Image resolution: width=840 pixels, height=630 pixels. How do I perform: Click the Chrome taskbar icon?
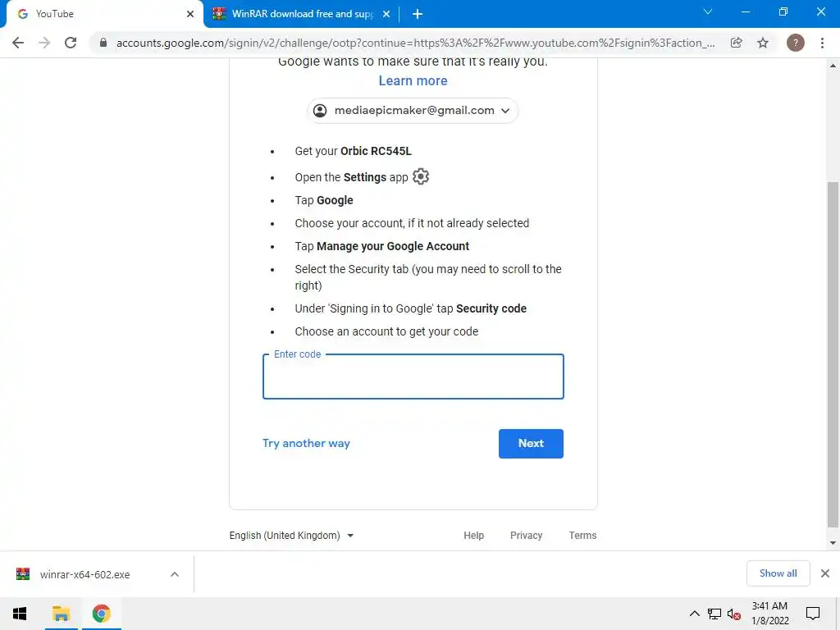pyautogui.click(x=101, y=614)
